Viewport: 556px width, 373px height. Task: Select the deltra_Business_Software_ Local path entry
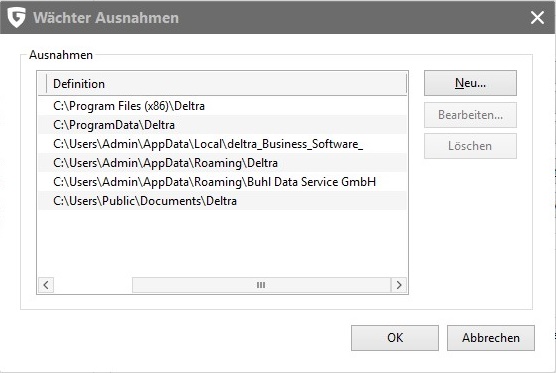tap(222, 144)
